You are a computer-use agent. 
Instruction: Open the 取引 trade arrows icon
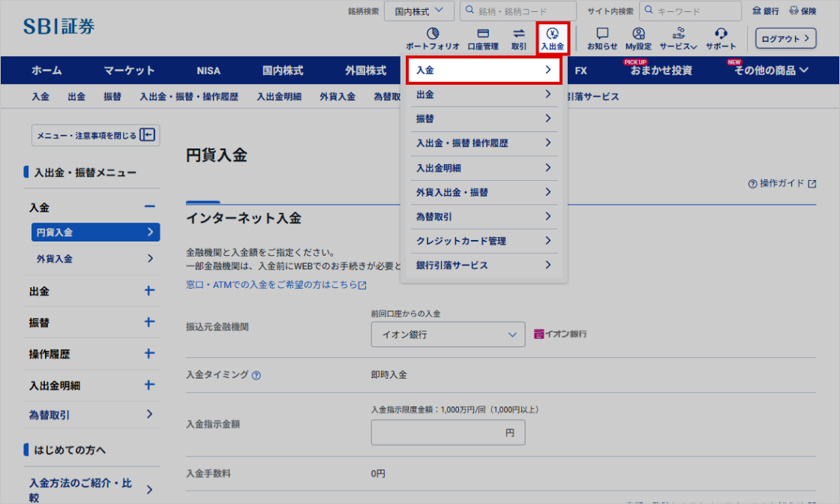519,34
